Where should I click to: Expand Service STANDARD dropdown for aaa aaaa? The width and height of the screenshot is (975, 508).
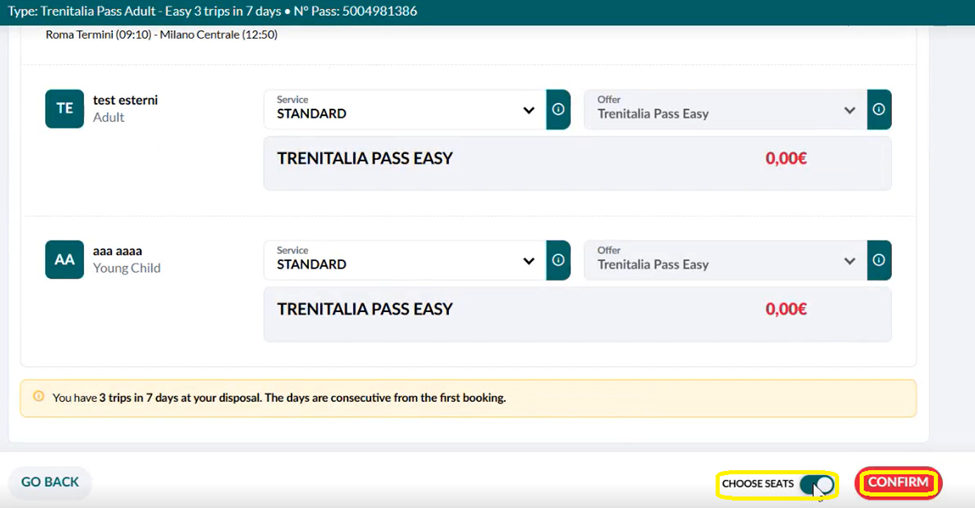[x=405, y=260]
